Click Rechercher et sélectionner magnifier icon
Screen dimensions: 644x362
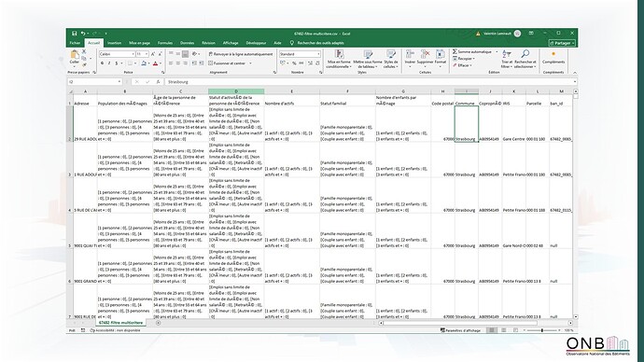[x=525, y=54]
